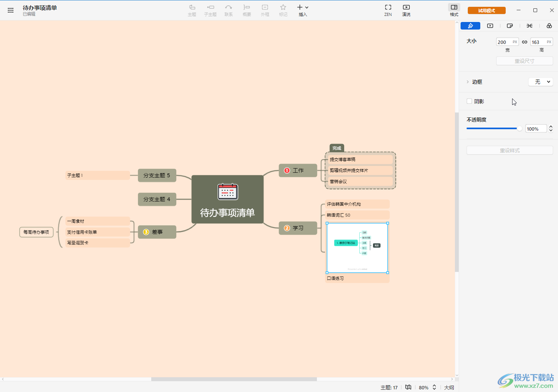Select the 分支主题 5 node
This screenshot has width=558, height=392.
tap(157, 175)
